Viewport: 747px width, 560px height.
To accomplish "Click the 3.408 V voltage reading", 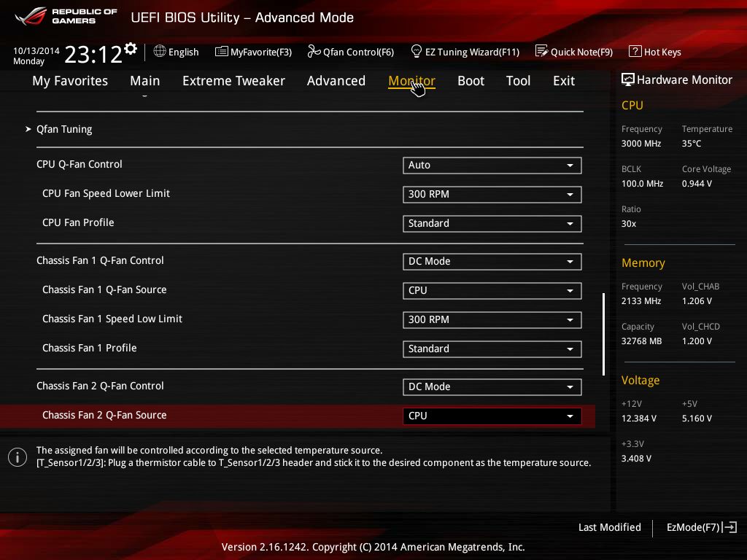I will click(636, 458).
